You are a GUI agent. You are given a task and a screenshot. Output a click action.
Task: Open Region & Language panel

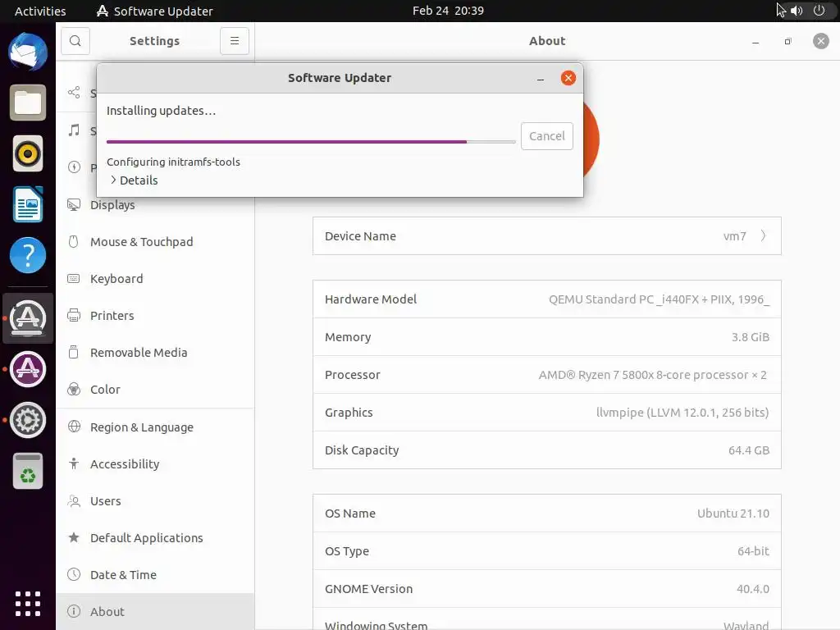coord(155,427)
